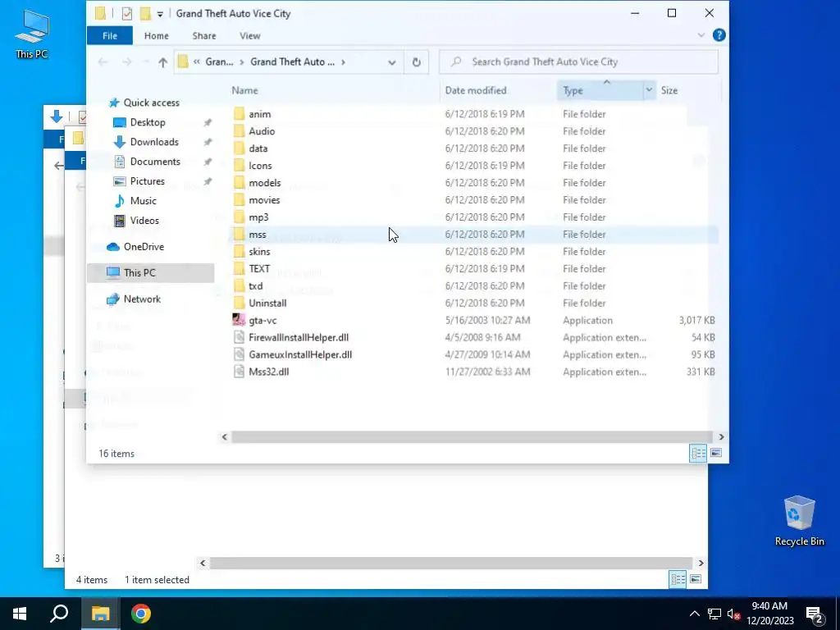Click the breadcrumb chevron after Grand Theft Auto
The height and width of the screenshot is (630, 840).
[x=344, y=62]
